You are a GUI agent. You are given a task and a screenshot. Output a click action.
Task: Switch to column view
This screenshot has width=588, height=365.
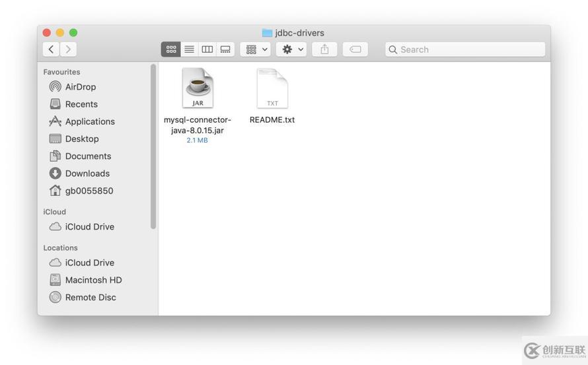pos(207,49)
